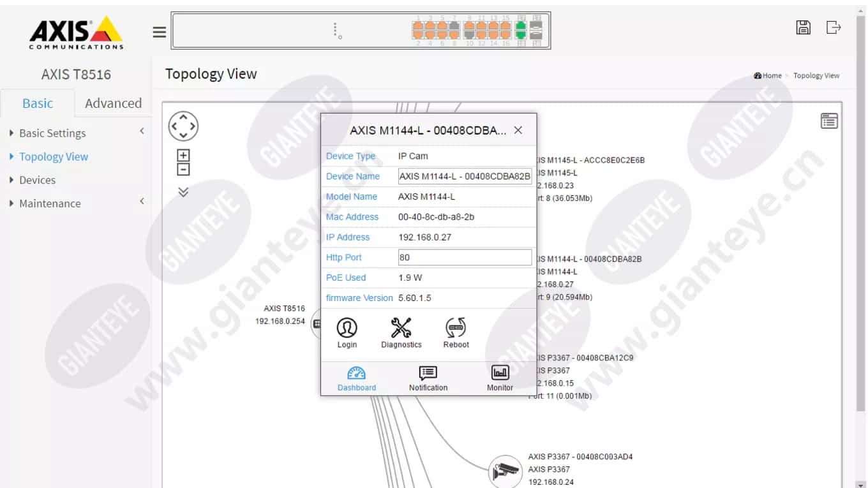Open Dashboard tab in device popup

[x=357, y=378]
